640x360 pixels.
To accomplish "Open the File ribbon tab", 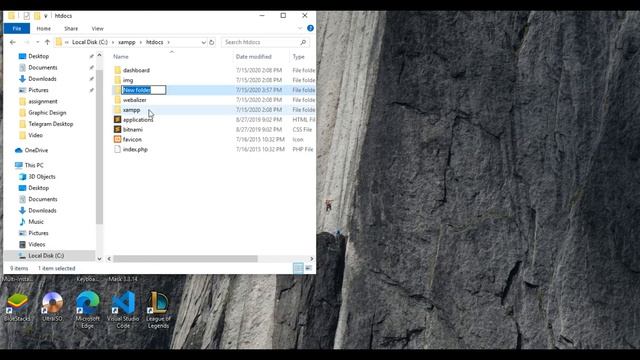I will click(17, 29).
